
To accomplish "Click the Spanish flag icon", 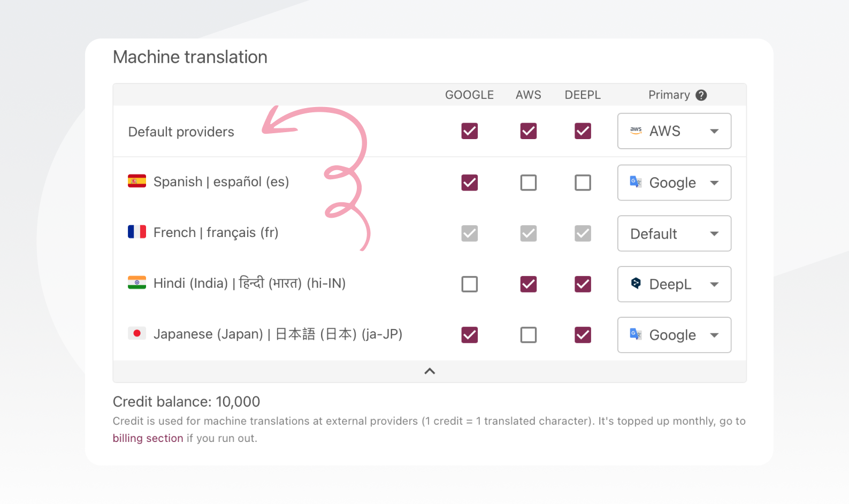I will coord(137,181).
